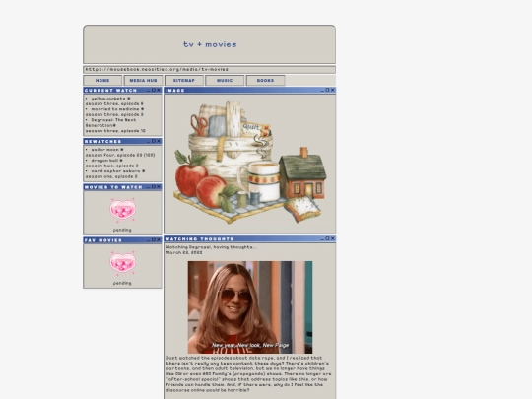Navigate to the BOOKS section
Viewport: 532px width, 399px height.
pos(265,81)
